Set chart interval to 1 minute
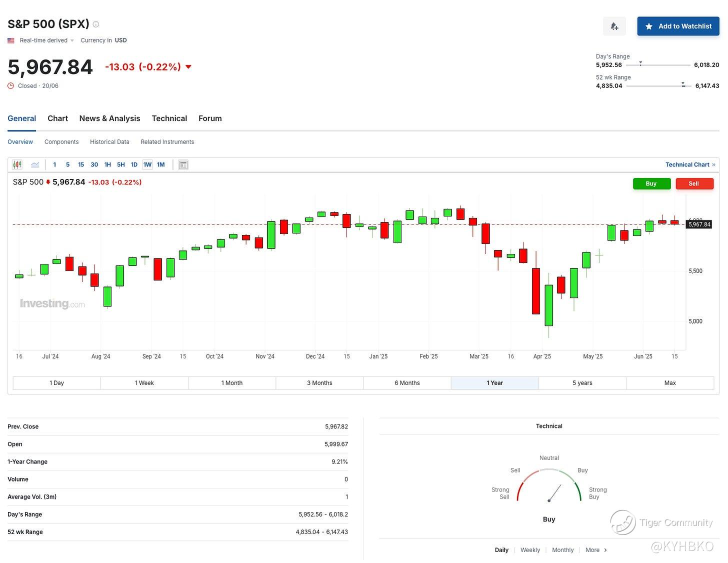Screen dimensions: 728x563 pos(54,164)
